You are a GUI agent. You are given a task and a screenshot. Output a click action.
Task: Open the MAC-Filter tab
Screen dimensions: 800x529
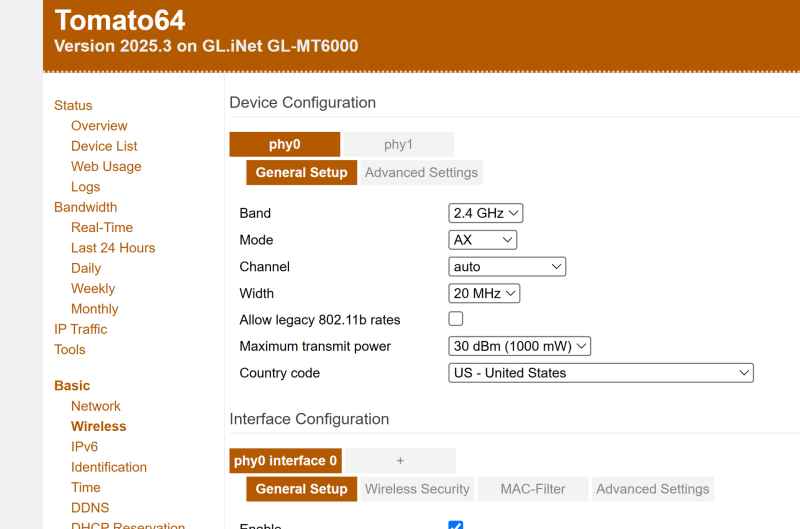(x=533, y=489)
